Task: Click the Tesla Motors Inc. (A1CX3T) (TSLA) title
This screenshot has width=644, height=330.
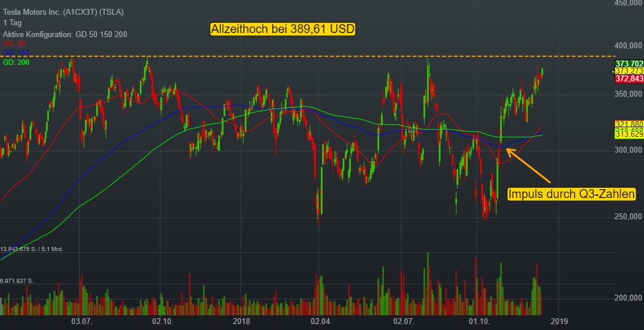Action: pos(63,12)
